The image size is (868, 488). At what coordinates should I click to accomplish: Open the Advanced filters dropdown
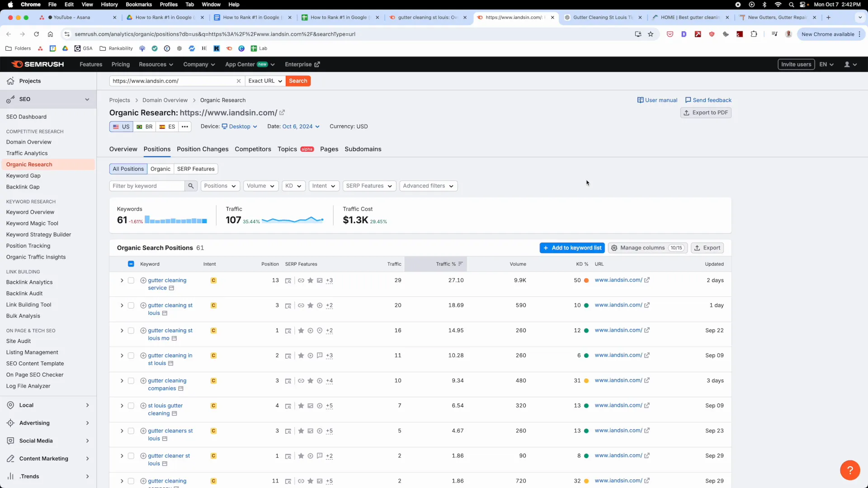[428, 186]
